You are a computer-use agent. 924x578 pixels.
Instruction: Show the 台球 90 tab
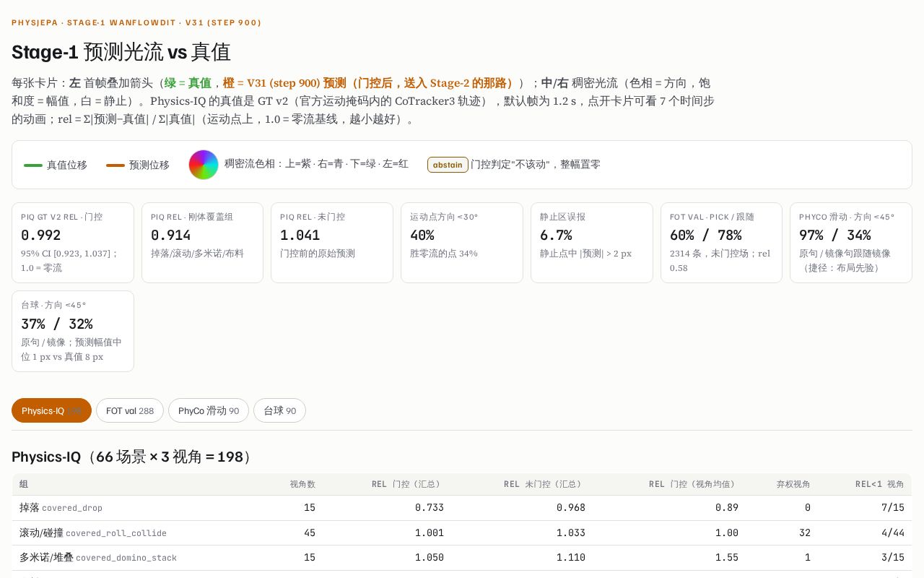279,410
